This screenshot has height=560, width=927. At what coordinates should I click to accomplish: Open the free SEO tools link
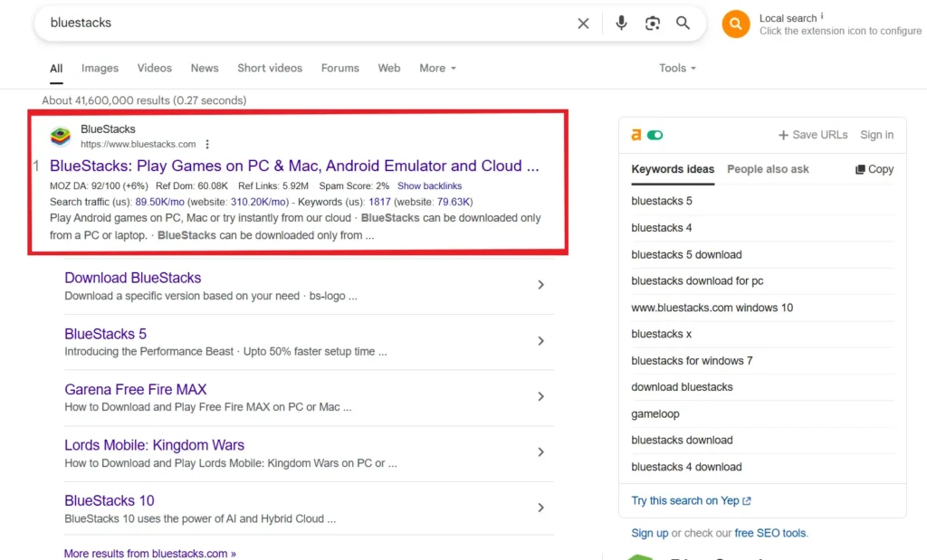point(769,534)
